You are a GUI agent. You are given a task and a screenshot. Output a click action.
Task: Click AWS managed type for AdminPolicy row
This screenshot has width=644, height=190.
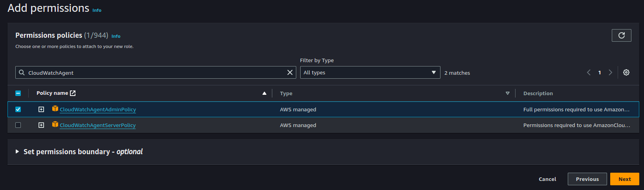[x=298, y=109]
